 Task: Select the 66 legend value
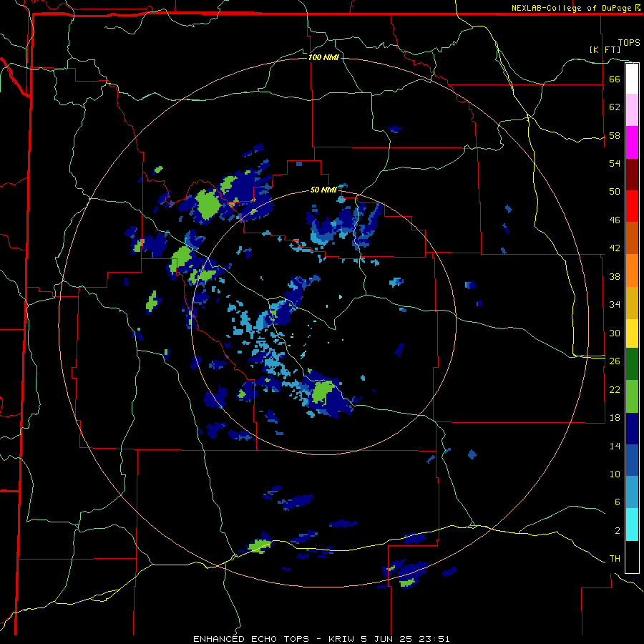615,79
